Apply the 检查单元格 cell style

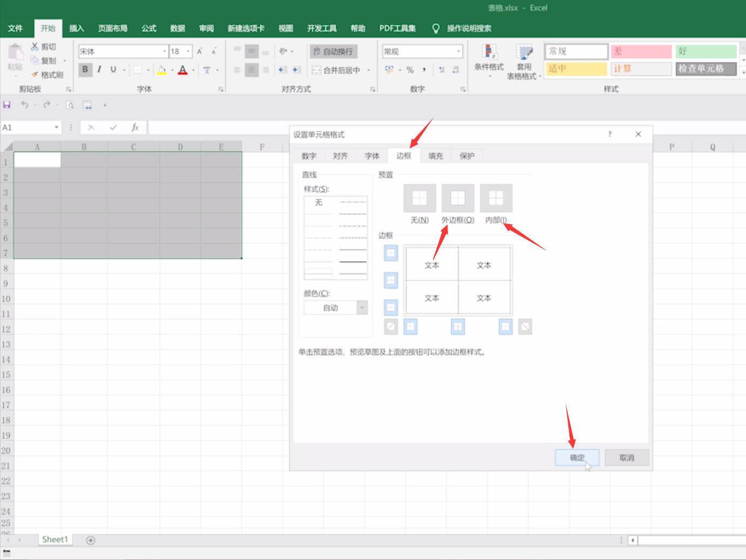coord(706,69)
